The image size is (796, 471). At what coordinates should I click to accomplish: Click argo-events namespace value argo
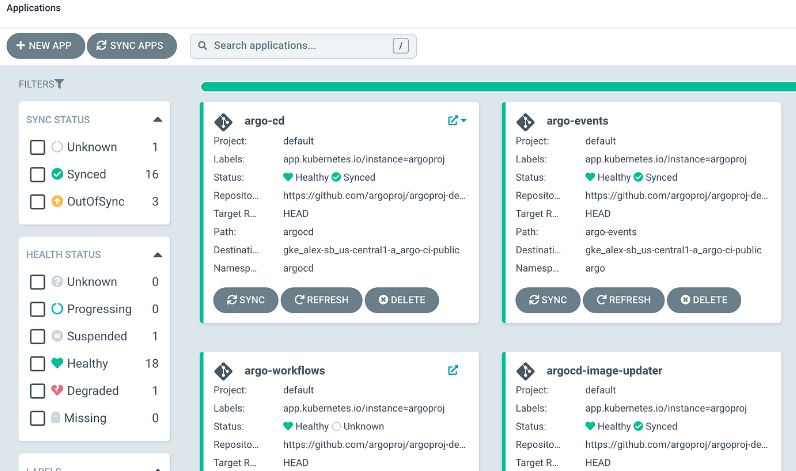tap(595, 268)
